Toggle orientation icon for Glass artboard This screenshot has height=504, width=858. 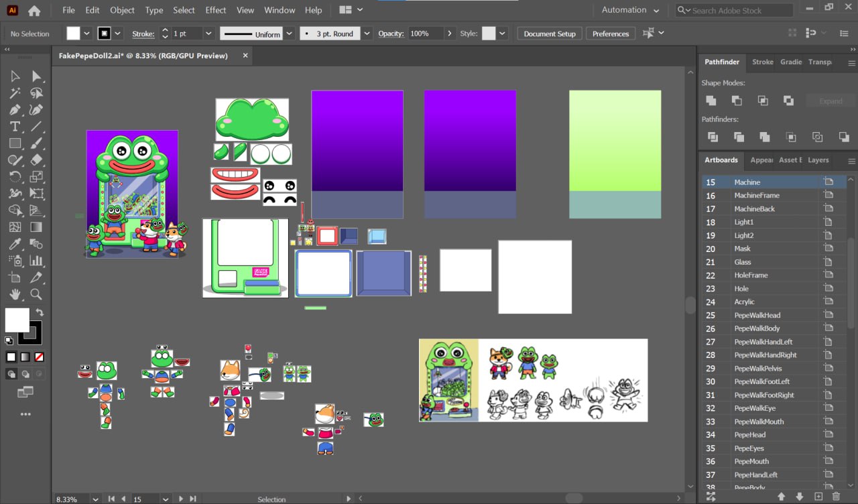(829, 262)
